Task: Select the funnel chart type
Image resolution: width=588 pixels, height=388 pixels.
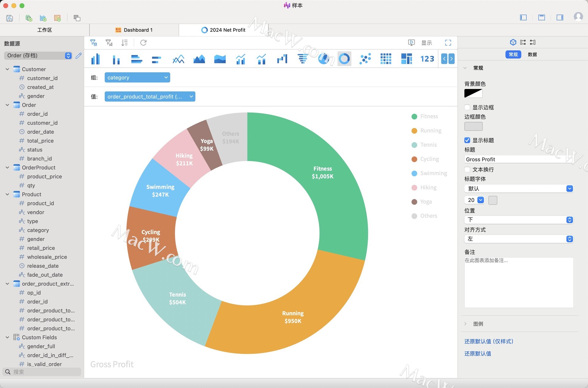Action: 303,59
